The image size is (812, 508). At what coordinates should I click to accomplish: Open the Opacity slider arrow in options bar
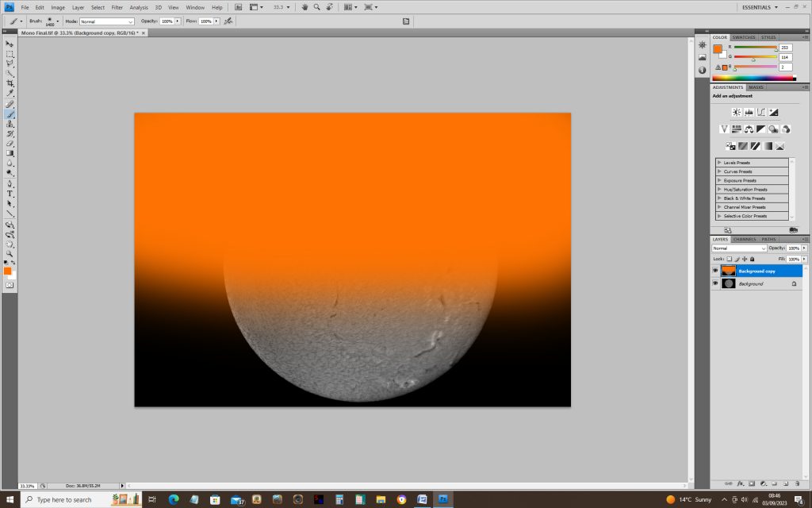point(178,21)
